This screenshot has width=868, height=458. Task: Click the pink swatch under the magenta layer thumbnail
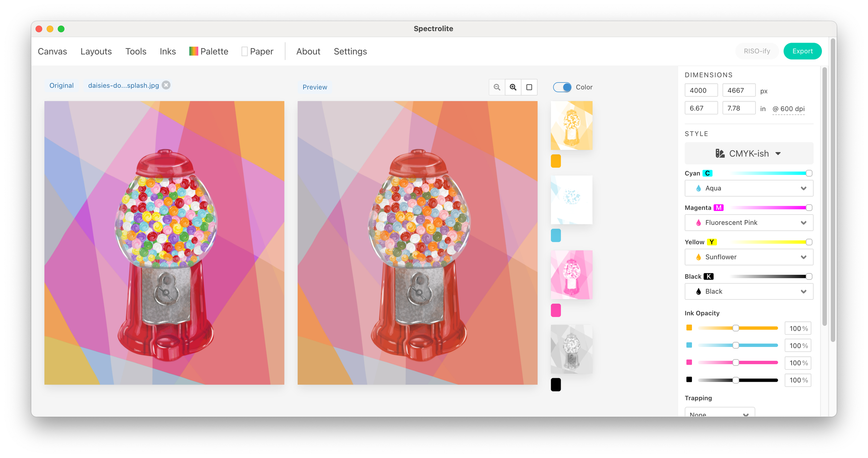[556, 310]
